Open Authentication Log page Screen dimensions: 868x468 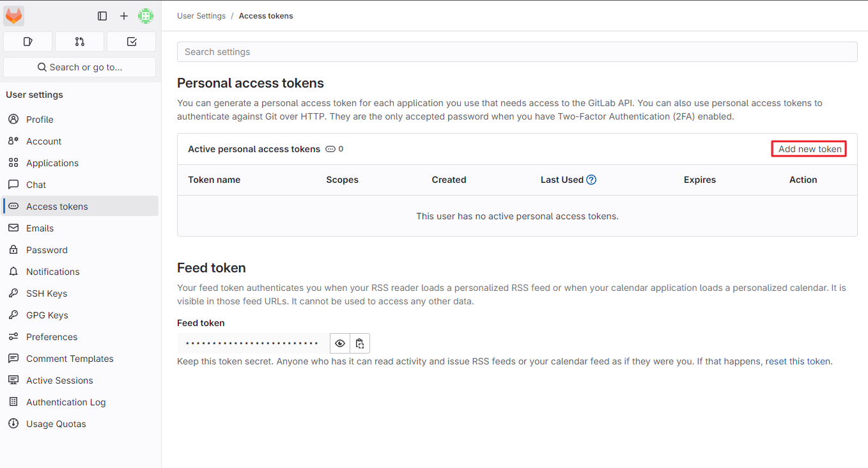(x=81, y=402)
